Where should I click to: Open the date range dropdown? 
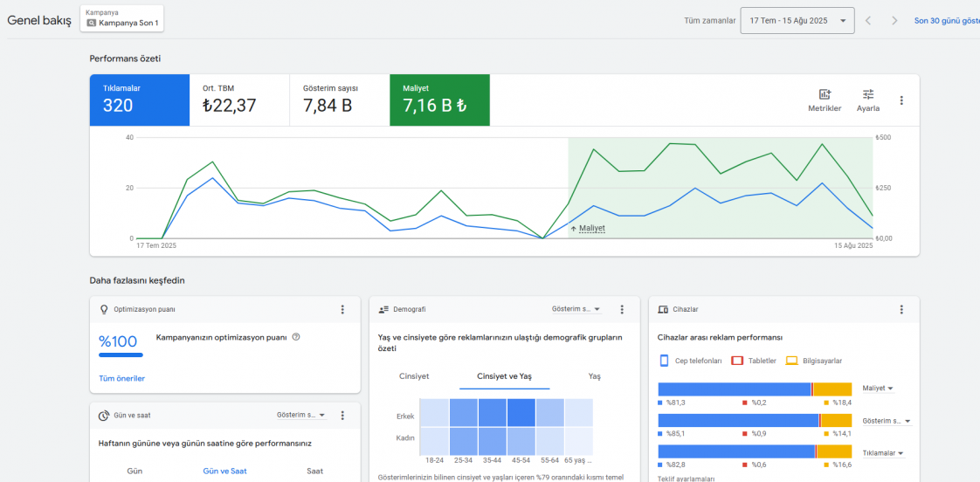[797, 20]
